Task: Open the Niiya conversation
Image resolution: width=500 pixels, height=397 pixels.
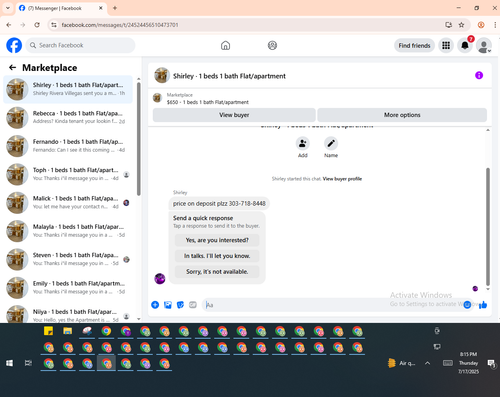Action: pyautogui.click(x=68, y=314)
